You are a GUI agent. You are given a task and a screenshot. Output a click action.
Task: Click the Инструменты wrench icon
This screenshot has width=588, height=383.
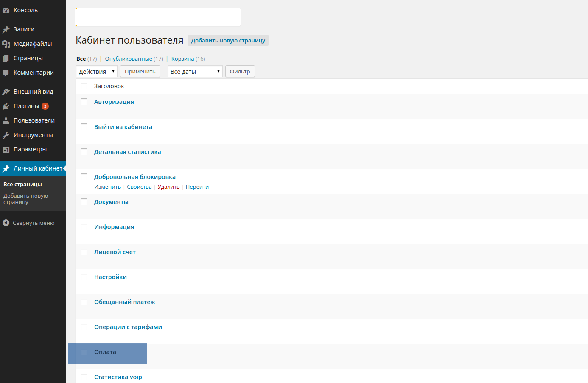click(6, 135)
